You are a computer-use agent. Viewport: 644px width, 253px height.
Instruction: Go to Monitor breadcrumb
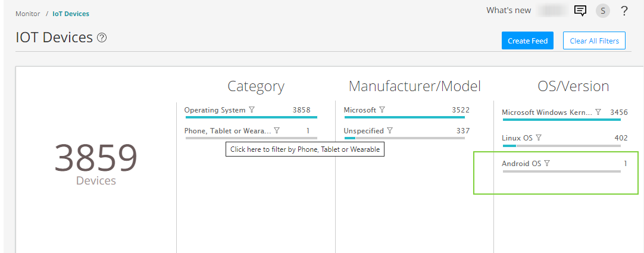click(x=28, y=14)
